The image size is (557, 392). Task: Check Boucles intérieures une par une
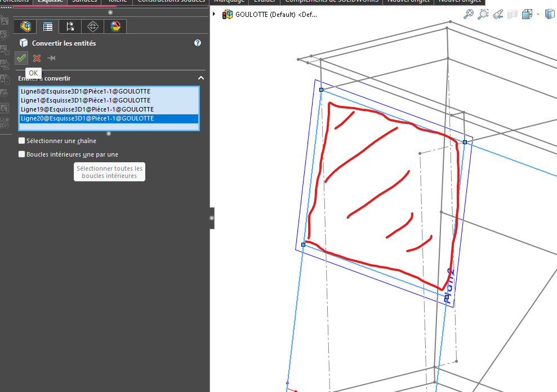[x=22, y=154]
